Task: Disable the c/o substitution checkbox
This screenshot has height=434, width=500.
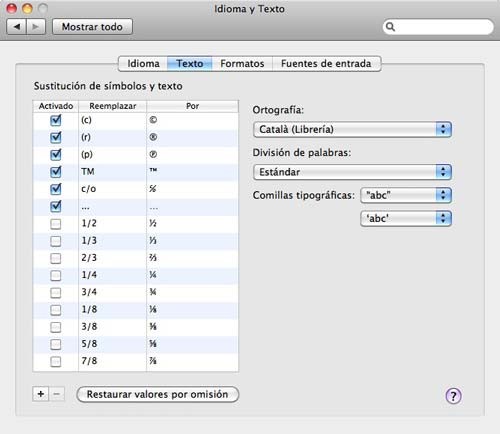Action: pyautogui.click(x=56, y=189)
